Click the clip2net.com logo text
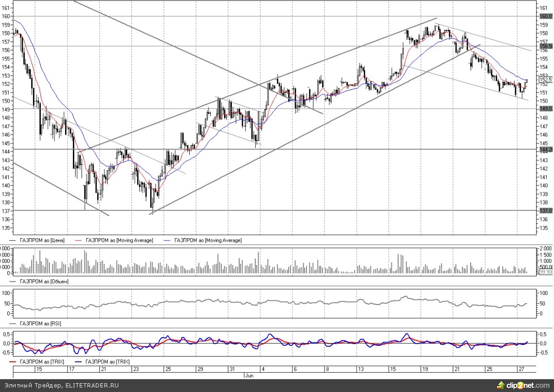The height and width of the screenshot is (392, 554). [529, 386]
